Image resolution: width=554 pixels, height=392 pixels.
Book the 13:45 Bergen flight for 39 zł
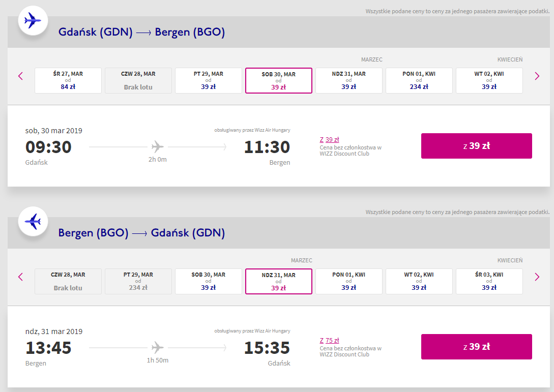477,347
